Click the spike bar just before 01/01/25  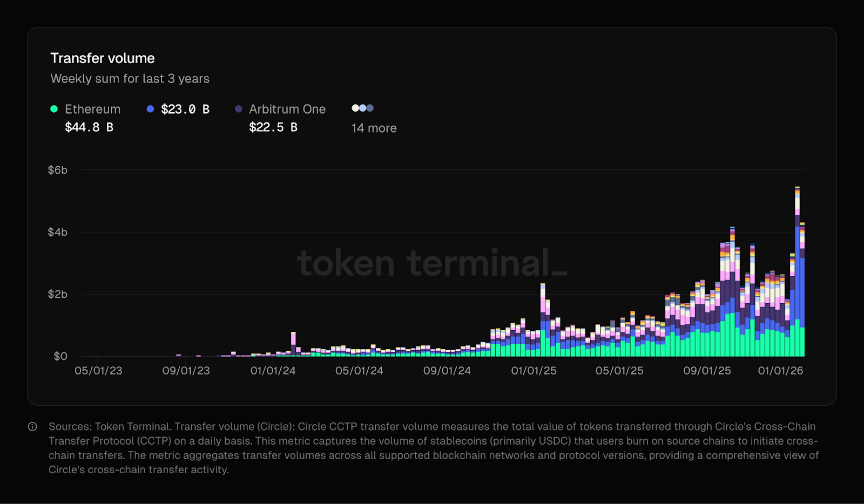[542, 313]
